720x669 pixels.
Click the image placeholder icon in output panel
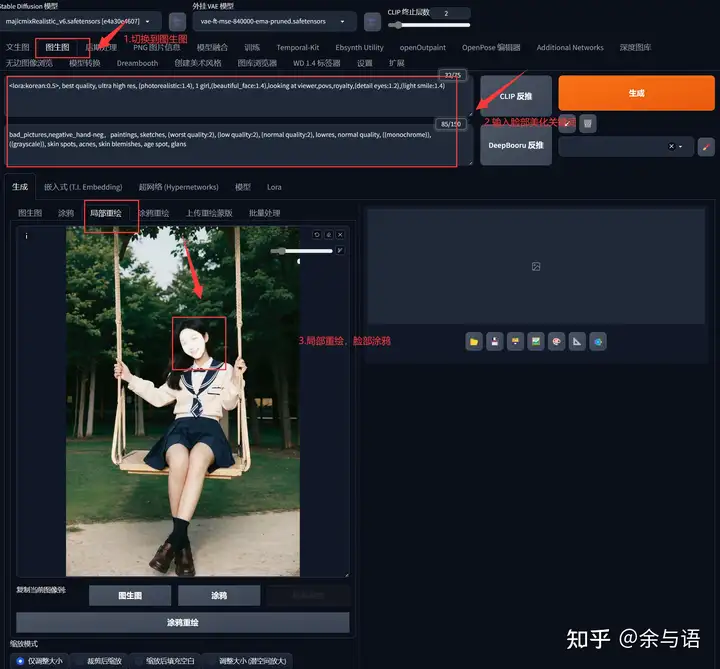click(536, 266)
